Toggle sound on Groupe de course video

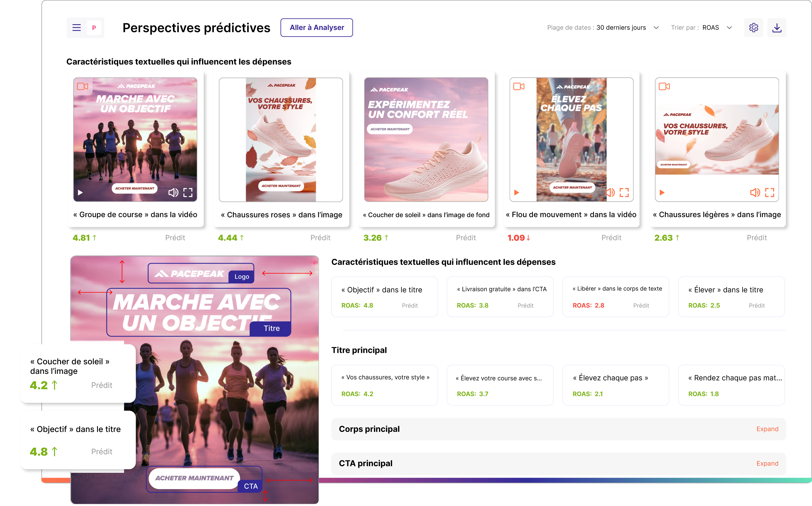pos(173,192)
